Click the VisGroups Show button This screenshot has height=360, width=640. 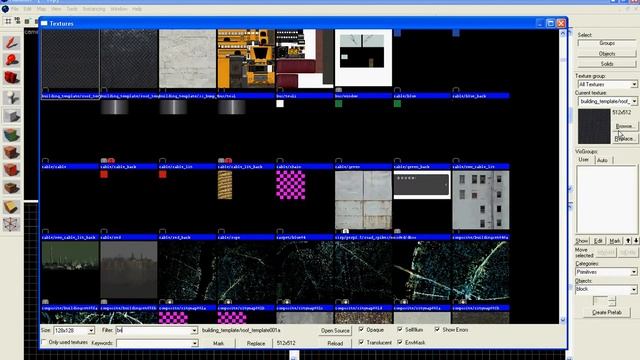tap(582, 241)
